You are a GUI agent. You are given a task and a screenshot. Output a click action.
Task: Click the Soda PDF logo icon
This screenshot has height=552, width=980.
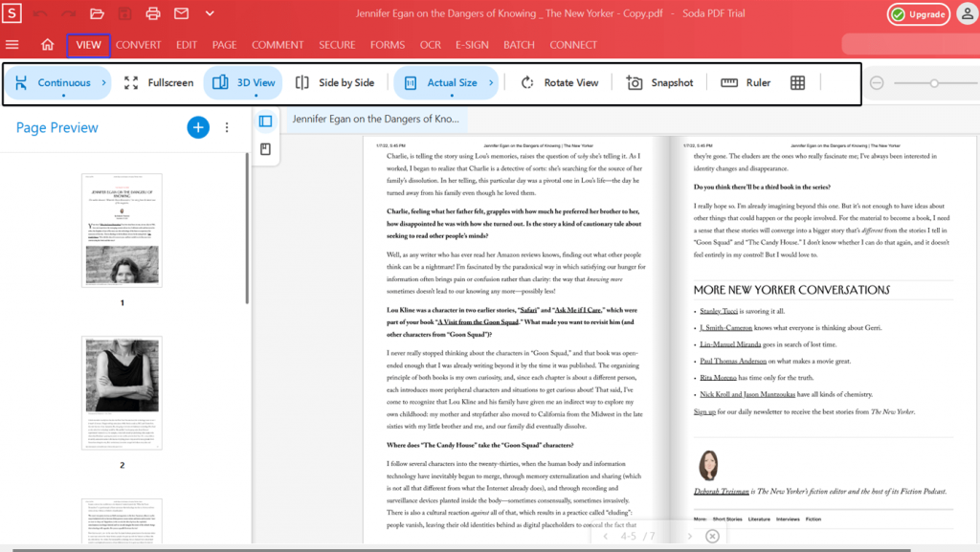point(11,13)
